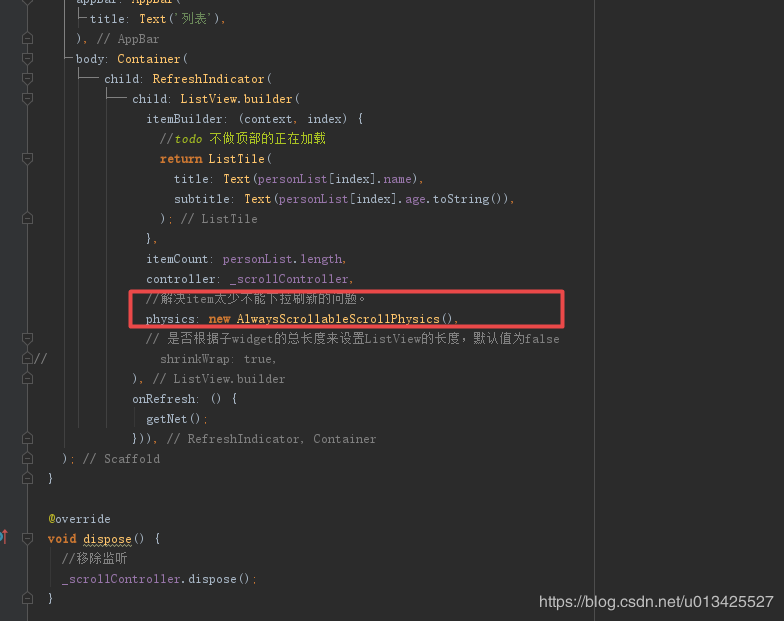The width and height of the screenshot is (784, 621).
Task: Click 'onRefresh' parameter name
Action: point(164,399)
